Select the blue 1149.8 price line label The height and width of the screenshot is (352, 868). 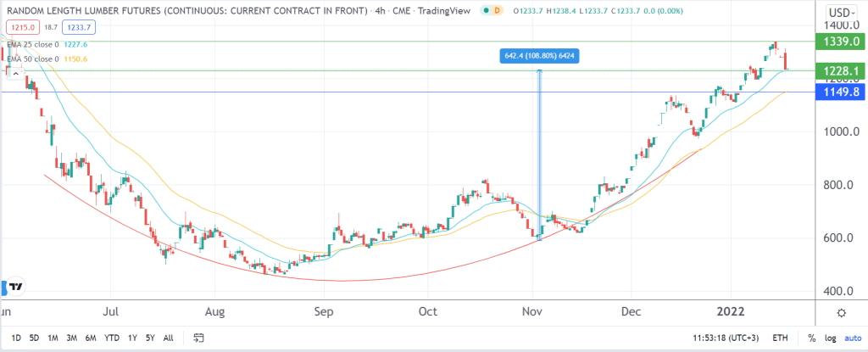point(840,92)
